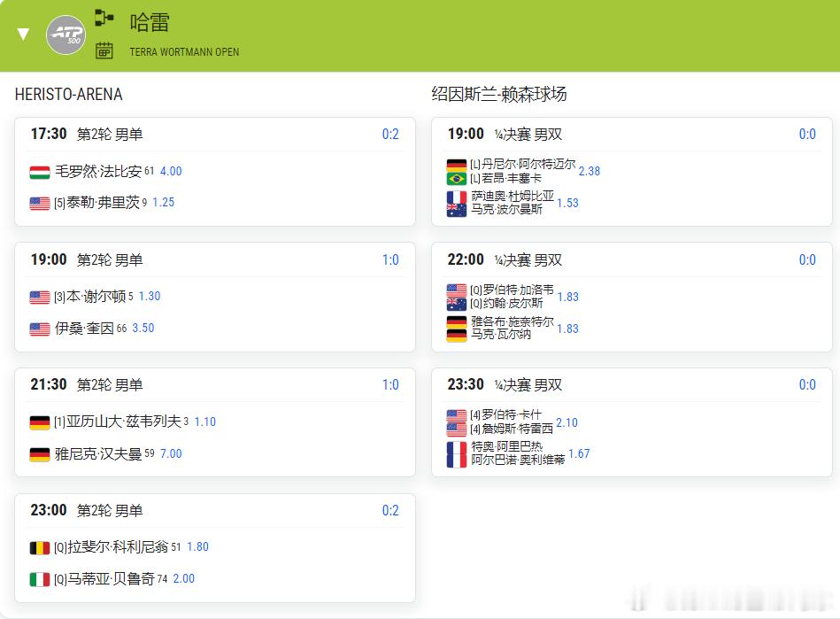Open score 0:0 of 22:00 doubles match
Viewport: 840px width, 619px height.
point(807,260)
